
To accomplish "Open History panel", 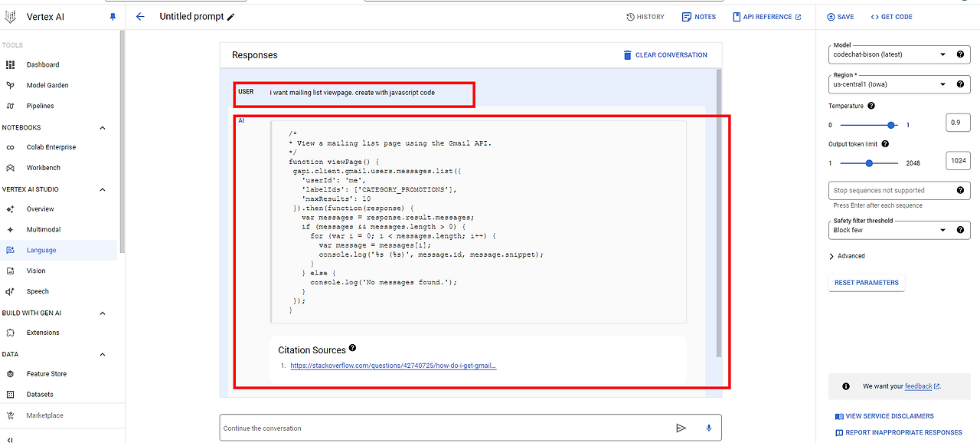I will pos(645,17).
